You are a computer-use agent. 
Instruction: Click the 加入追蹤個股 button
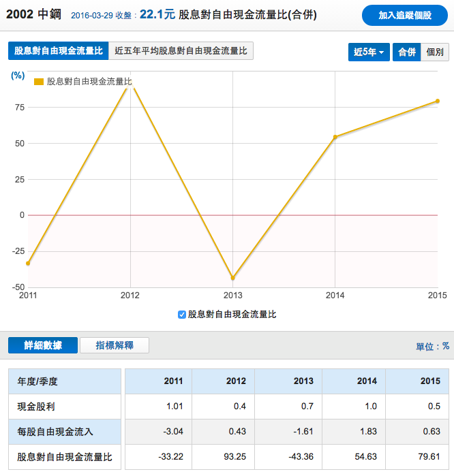[x=404, y=15]
